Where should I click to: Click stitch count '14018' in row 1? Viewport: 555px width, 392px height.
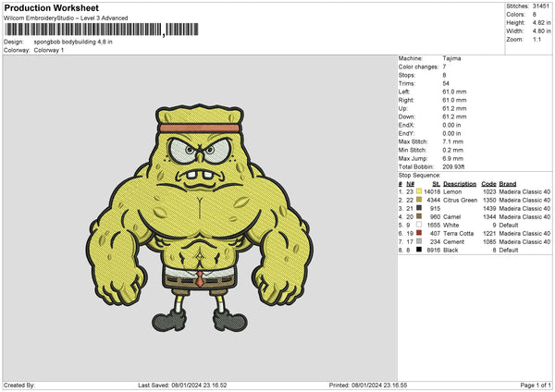pyautogui.click(x=432, y=191)
